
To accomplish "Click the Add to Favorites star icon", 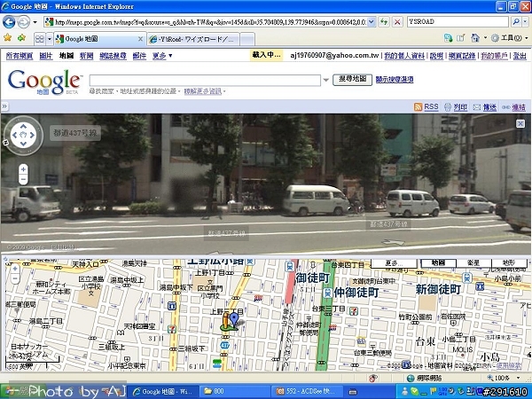I will [x=21, y=38].
